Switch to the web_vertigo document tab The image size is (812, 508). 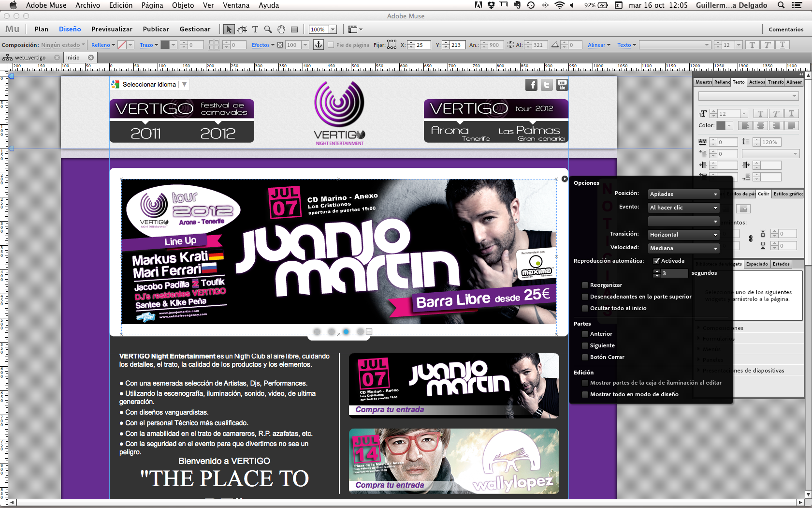(x=30, y=58)
